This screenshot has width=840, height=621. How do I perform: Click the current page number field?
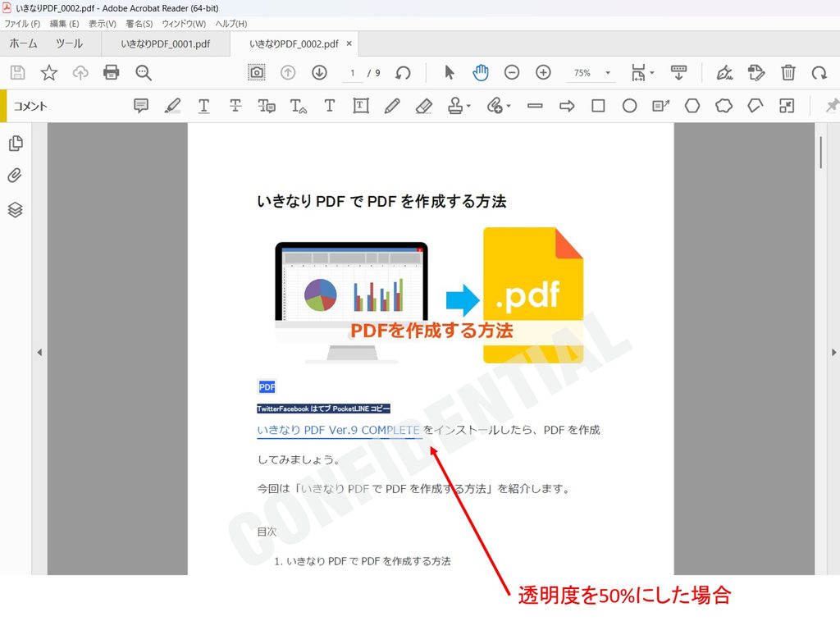353,73
